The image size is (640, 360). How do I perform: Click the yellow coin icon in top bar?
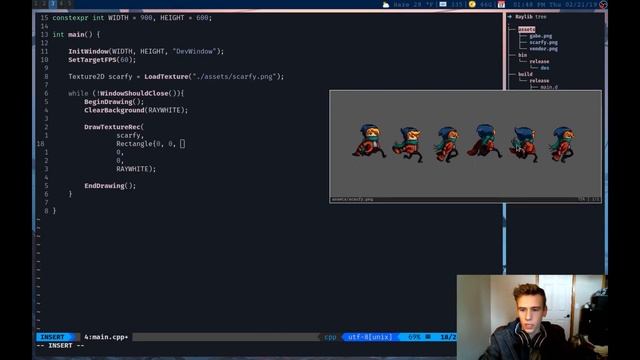pyautogui.click(x=472, y=4)
